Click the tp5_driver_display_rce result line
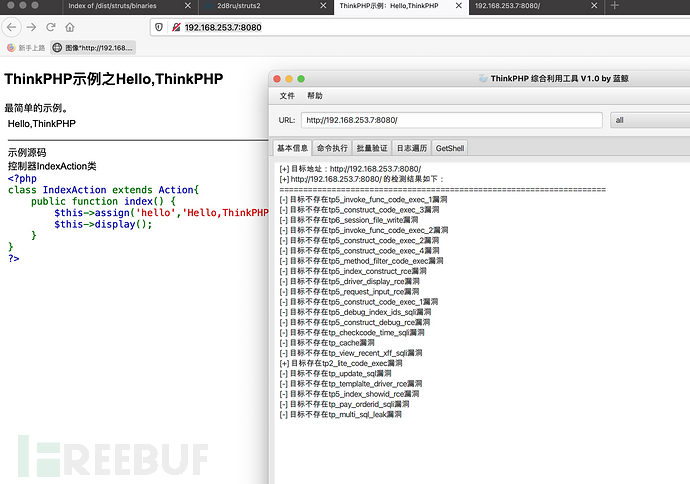This screenshot has height=484, width=690. pos(349,281)
